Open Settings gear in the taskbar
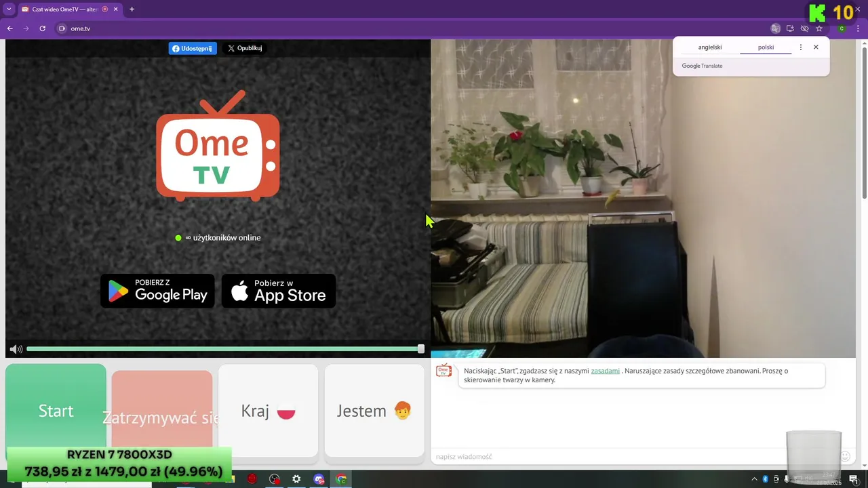The height and width of the screenshot is (488, 868). [296, 479]
